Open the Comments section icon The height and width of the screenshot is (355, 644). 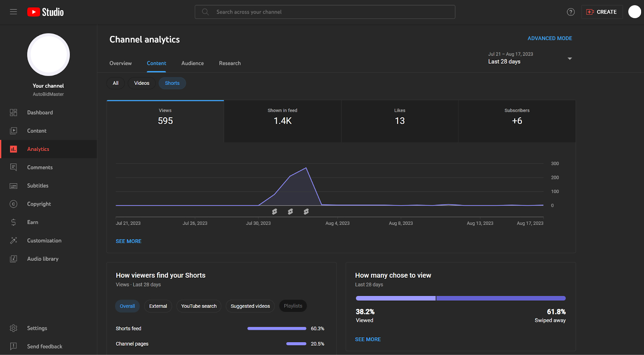coord(13,167)
